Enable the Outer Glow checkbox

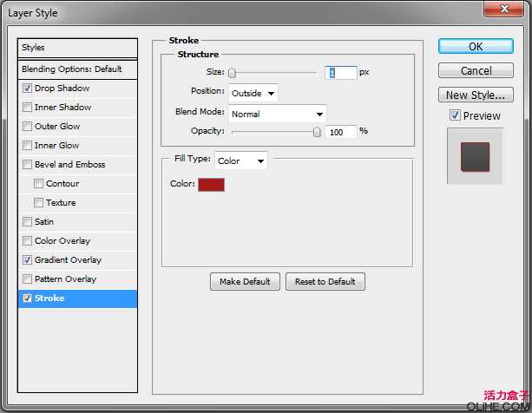(x=28, y=127)
